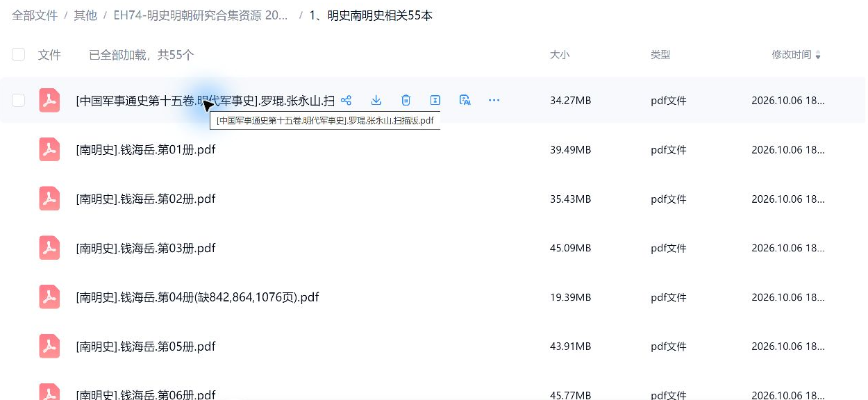Viewport: 868px width, 400px height.
Task: Click modified date in 第04册 row
Action: [788, 297]
